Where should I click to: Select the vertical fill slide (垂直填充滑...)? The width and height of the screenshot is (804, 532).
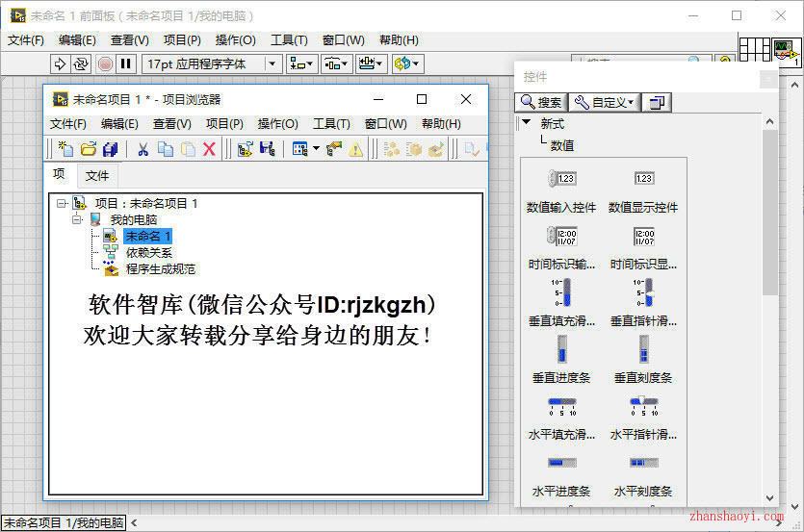coord(561,302)
